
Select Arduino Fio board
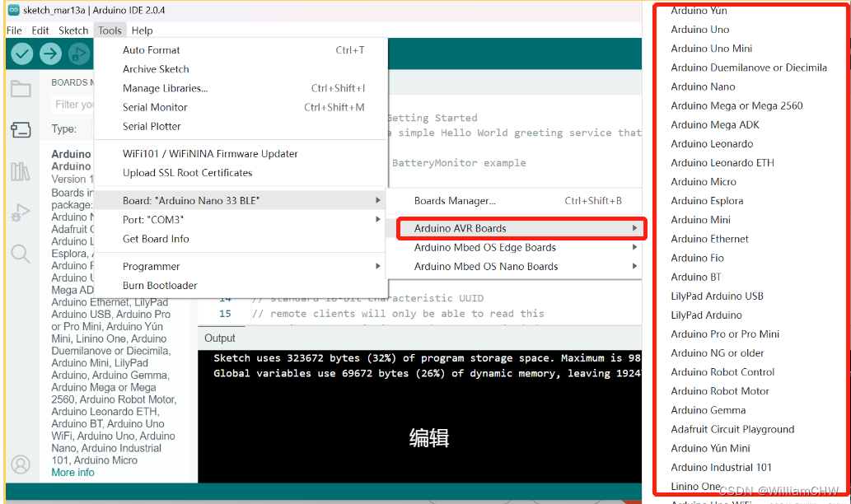tap(697, 258)
